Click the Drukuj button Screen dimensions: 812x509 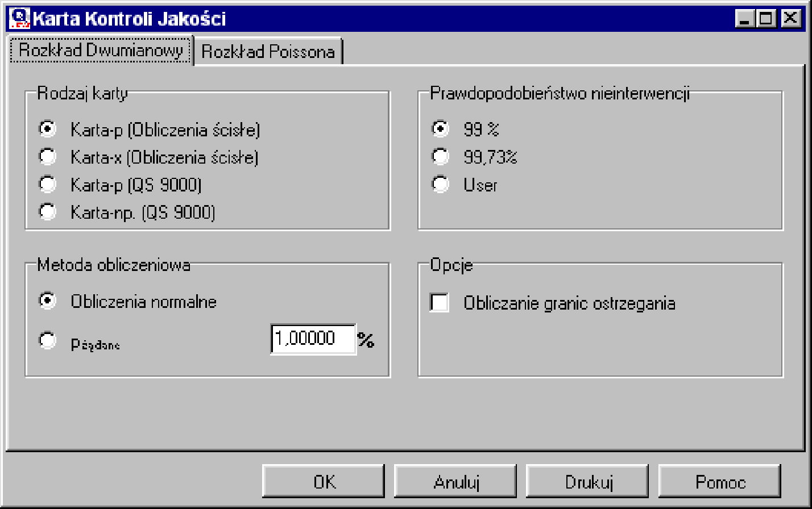[x=588, y=482]
